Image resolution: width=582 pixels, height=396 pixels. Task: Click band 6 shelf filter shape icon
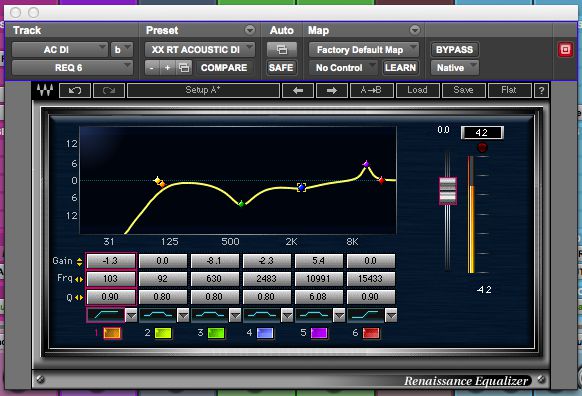[366, 315]
